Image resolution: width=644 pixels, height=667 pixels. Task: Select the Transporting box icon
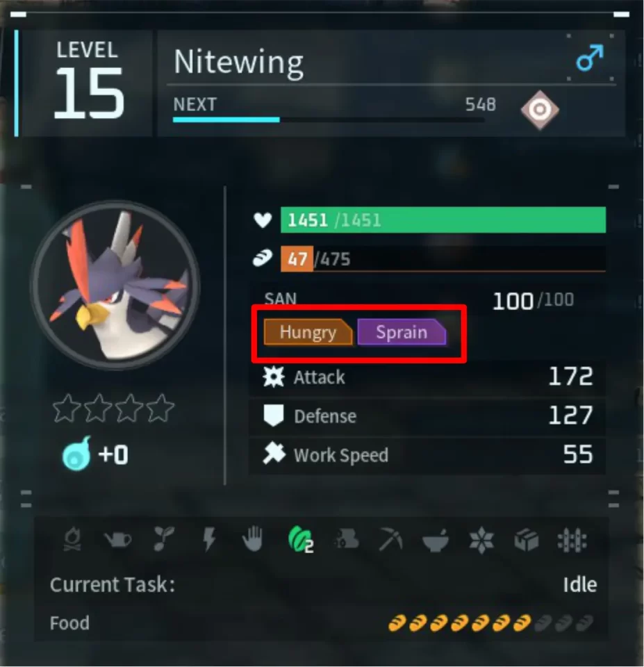[x=527, y=541]
